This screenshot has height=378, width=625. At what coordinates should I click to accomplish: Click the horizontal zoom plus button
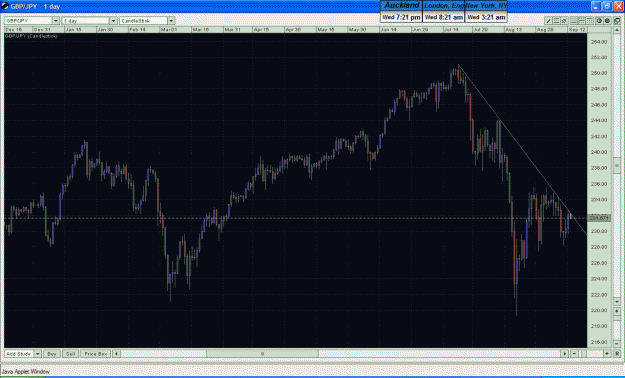point(607,354)
